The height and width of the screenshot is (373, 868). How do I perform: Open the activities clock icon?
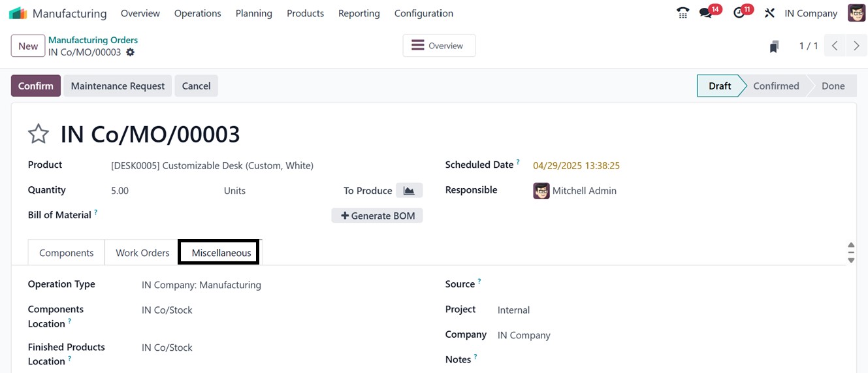[739, 13]
